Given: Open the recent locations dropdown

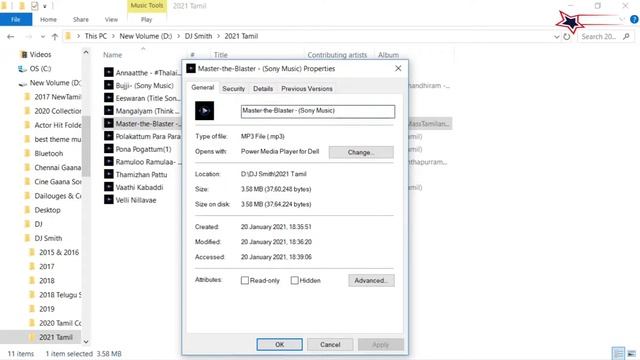Looking at the screenshot, I should 43,36.
